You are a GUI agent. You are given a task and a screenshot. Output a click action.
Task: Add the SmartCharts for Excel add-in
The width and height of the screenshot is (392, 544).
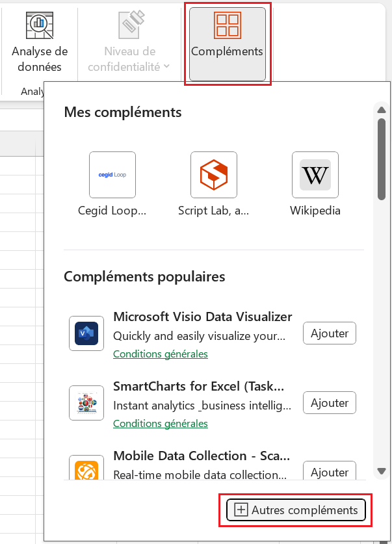tap(330, 402)
